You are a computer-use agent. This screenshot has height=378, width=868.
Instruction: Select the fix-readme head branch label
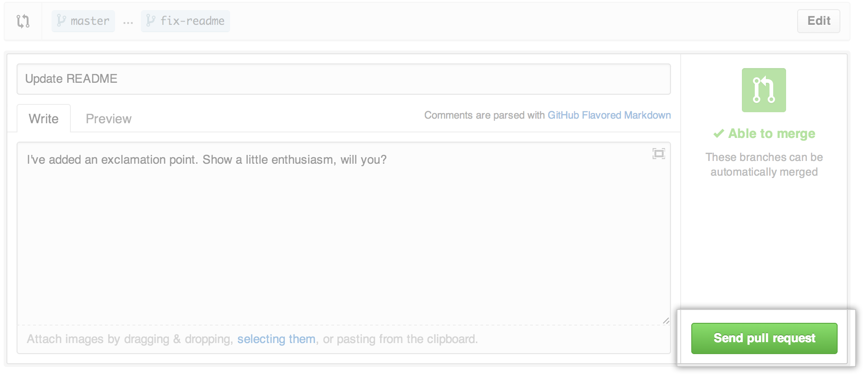(x=192, y=21)
